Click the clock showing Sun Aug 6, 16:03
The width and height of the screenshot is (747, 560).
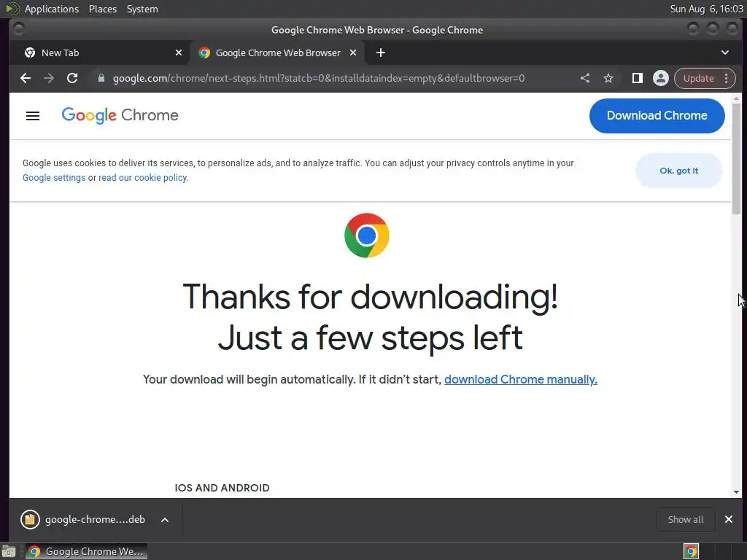706,9
